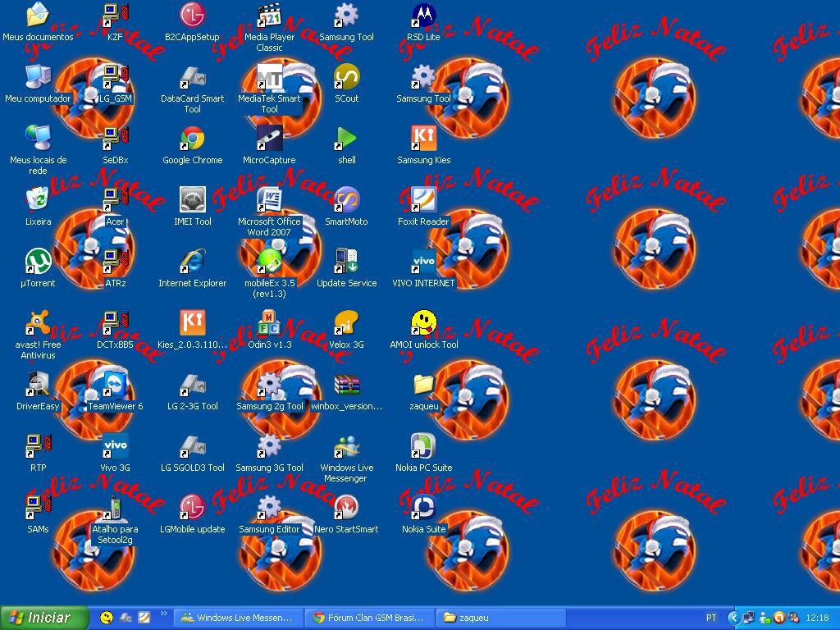Viewport: 840px width, 630px height.
Task: Click the Iniciar start button
Action: click(44, 618)
